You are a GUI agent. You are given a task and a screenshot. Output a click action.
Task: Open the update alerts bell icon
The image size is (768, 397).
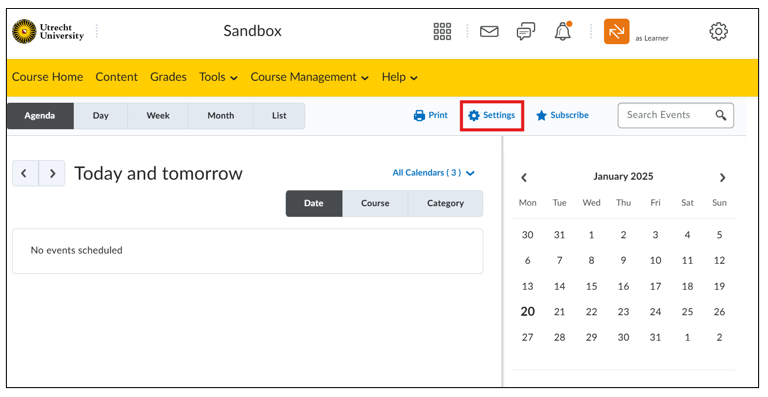pos(563,31)
